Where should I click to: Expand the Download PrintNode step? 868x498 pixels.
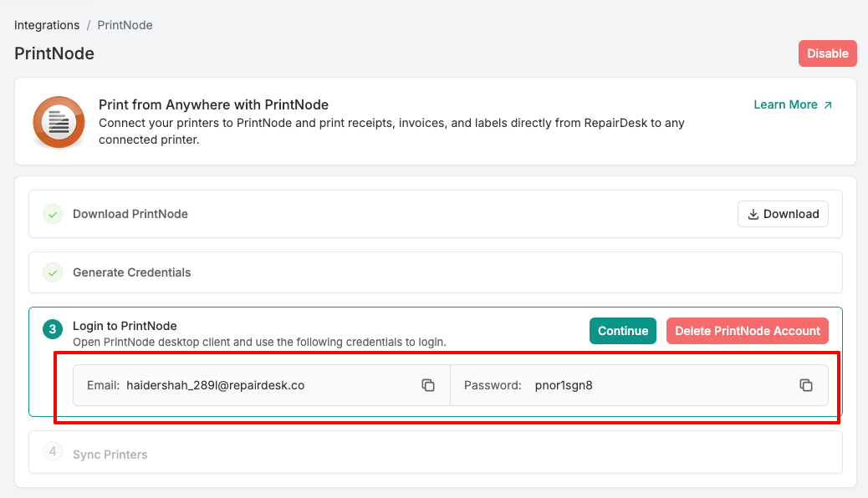coord(130,214)
